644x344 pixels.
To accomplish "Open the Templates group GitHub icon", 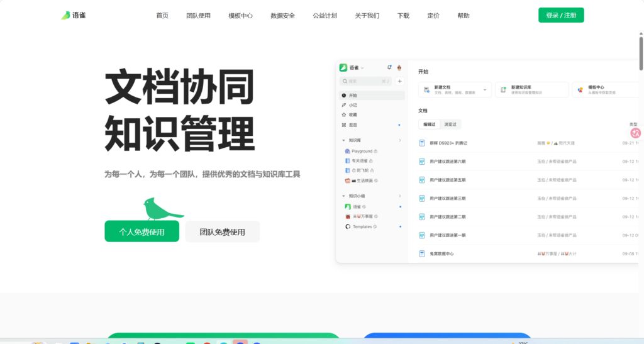I will 347,226.
